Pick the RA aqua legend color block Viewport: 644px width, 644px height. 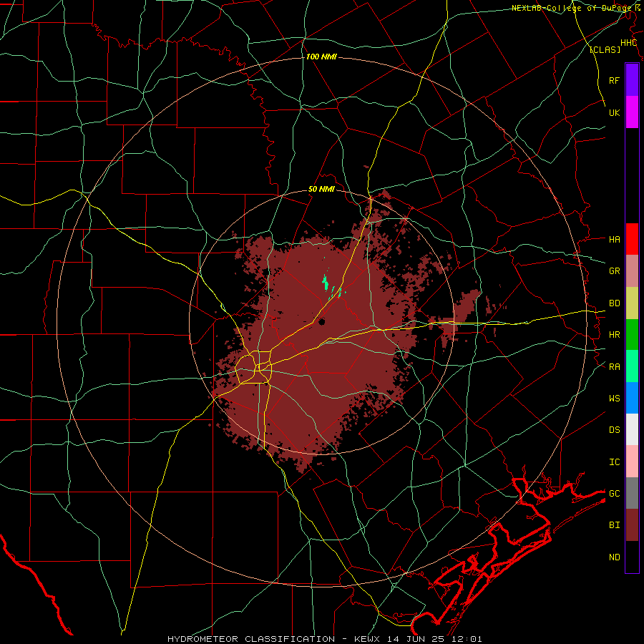pos(632,366)
